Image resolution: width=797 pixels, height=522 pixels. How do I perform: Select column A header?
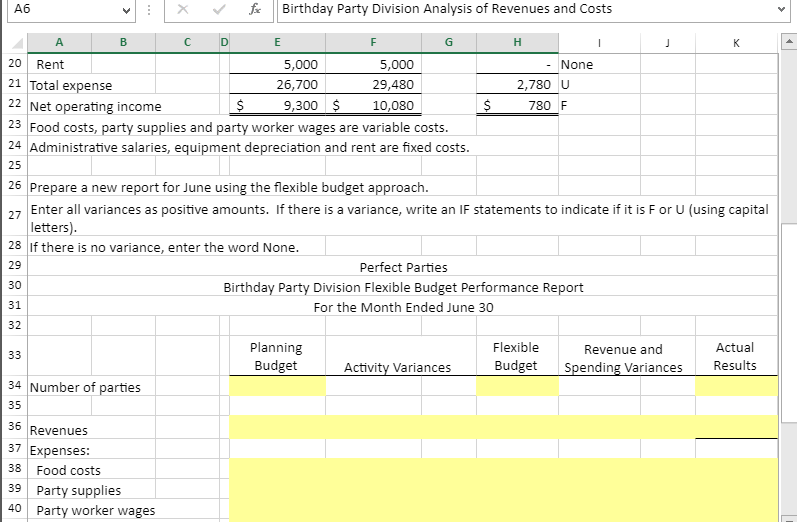click(x=59, y=43)
